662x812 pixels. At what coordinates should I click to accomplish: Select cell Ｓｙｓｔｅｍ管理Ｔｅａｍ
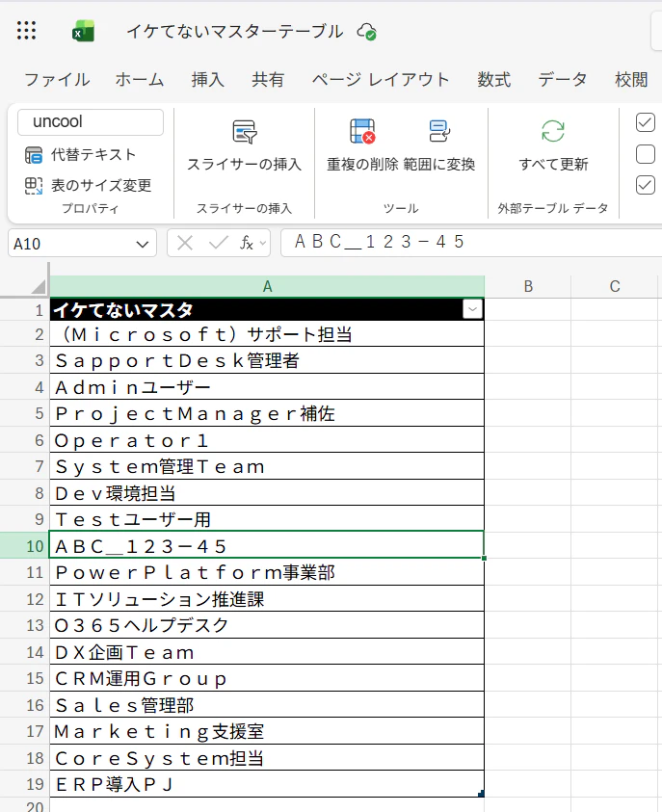point(267,466)
